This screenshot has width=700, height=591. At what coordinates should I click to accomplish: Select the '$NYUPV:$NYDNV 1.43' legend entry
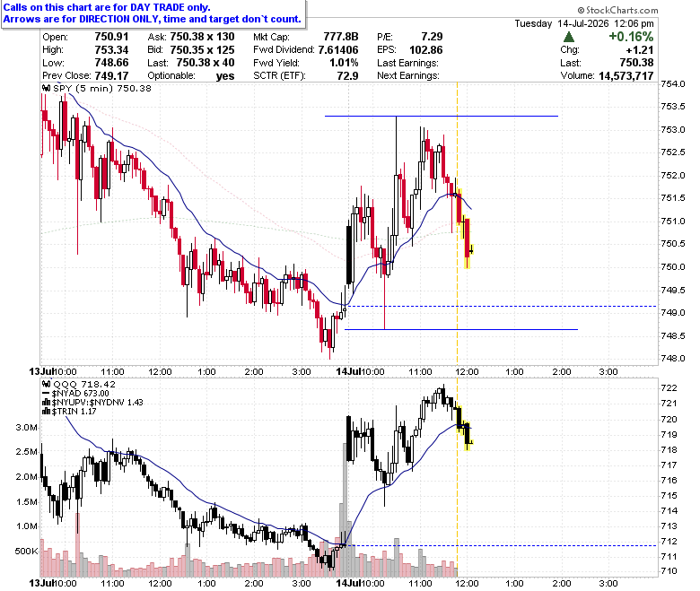pos(97,403)
